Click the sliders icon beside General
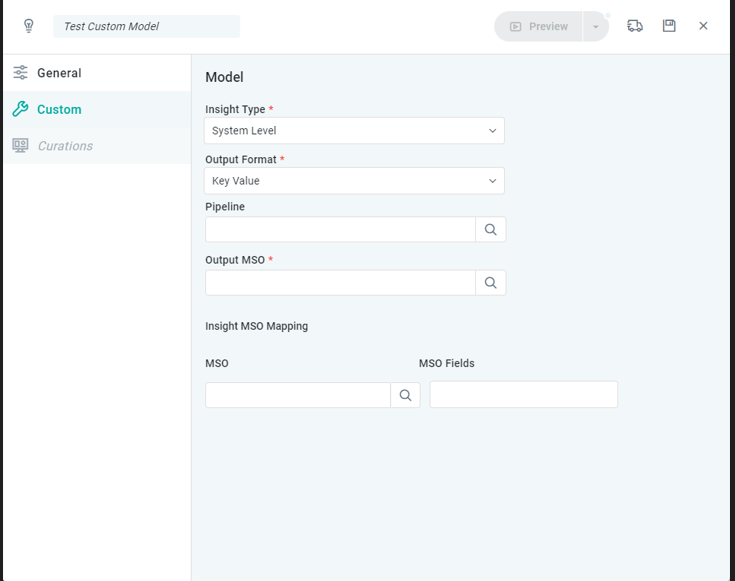 pyautogui.click(x=20, y=73)
